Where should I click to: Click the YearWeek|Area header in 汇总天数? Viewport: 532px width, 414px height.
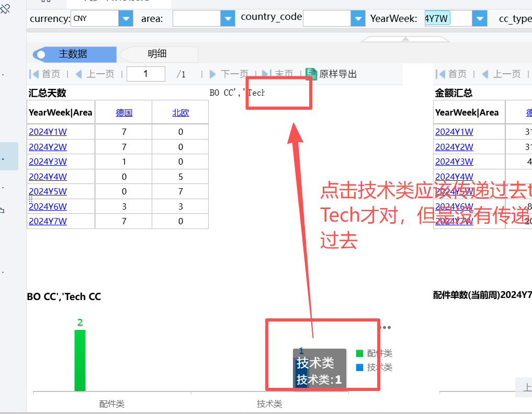60,112
